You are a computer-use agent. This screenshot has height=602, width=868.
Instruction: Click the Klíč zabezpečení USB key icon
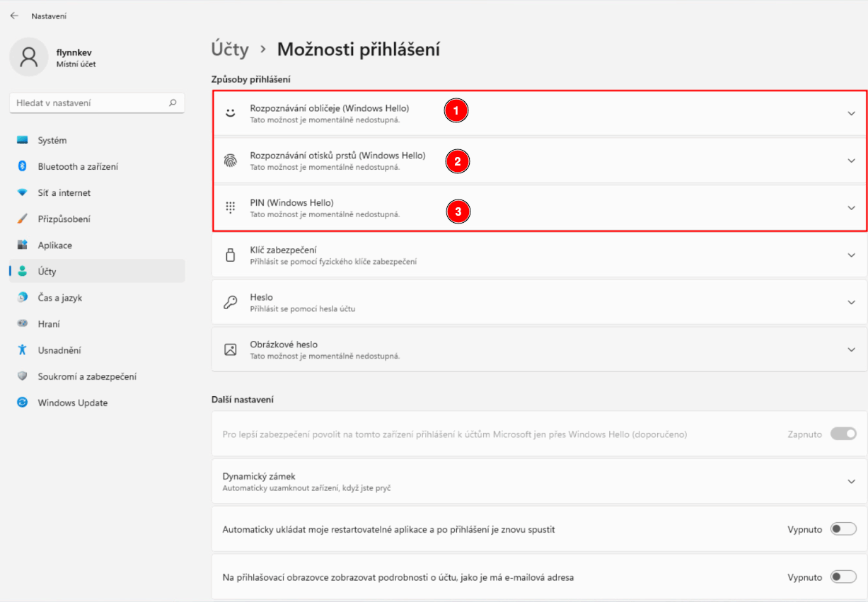pyautogui.click(x=230, y=255)
